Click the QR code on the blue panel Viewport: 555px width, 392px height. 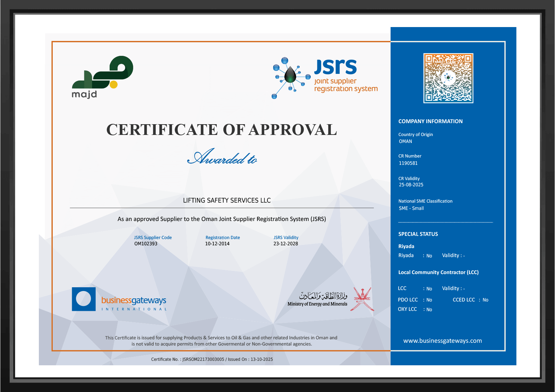[448, 78]
